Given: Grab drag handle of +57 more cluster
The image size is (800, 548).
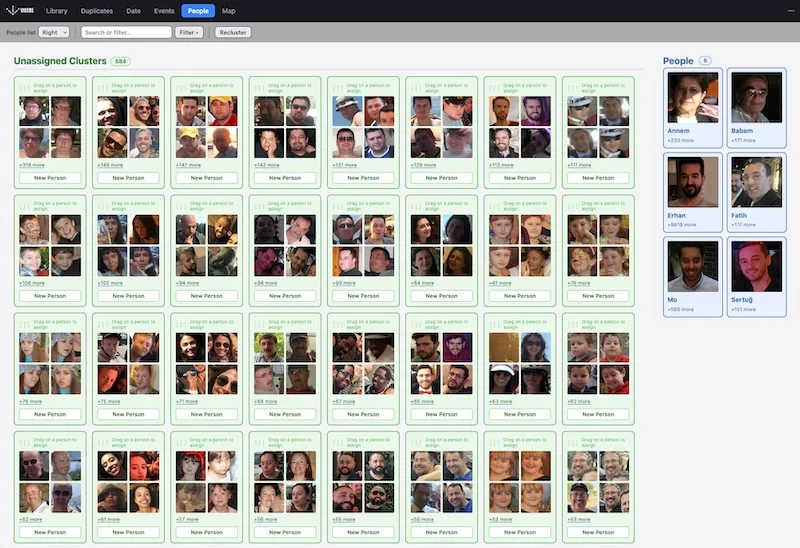Looking at the screenshot, I should 181,442.
